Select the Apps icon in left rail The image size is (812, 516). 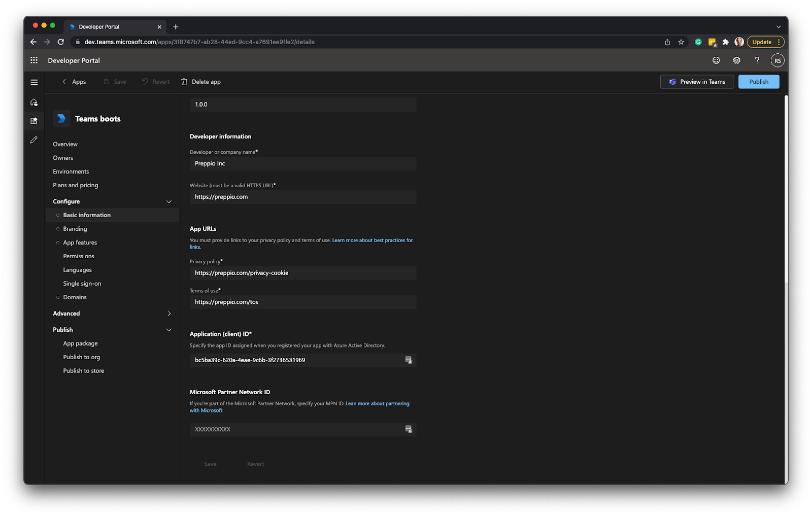(33, 121)
